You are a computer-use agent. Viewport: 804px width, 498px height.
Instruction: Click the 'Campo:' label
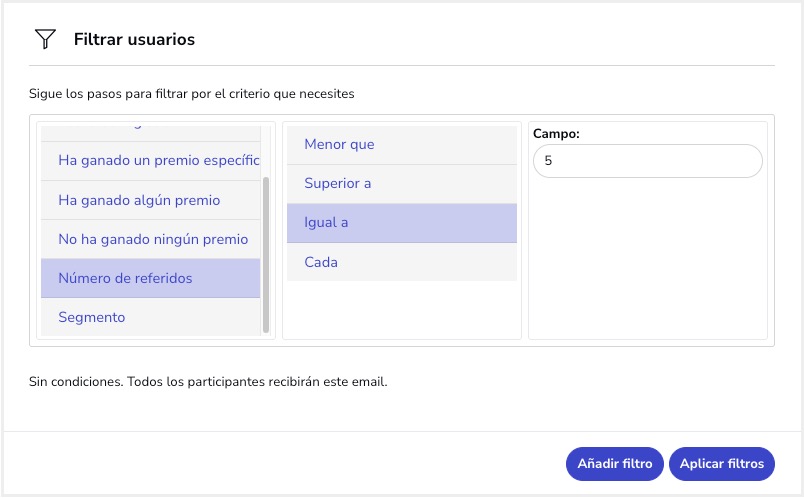[557, 133]
